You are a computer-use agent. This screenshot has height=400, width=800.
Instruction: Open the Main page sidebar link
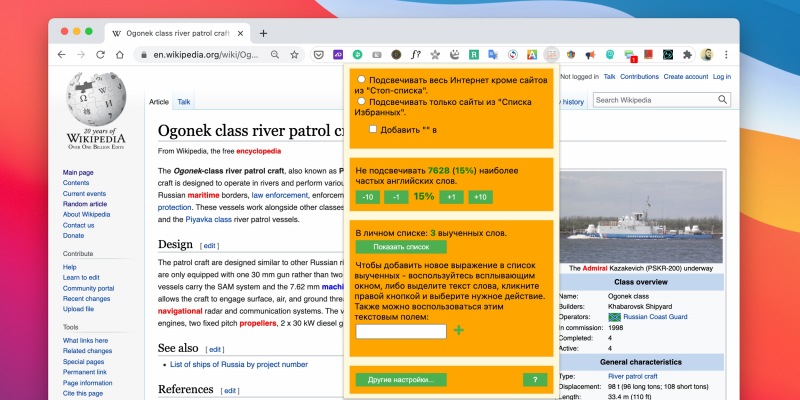78,172
